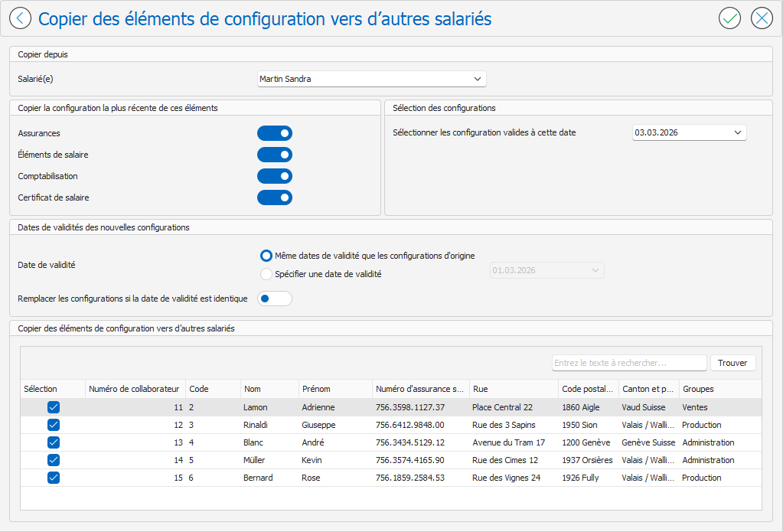Sort by the Groupes column header

pyautogui.click(x=718, y=389)
